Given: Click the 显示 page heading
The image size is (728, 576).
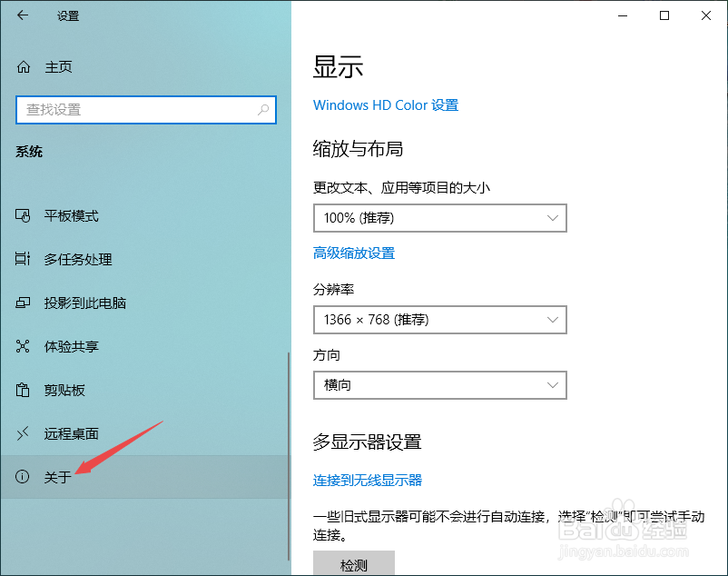Looking at the screenshot, I should (338, 67).
